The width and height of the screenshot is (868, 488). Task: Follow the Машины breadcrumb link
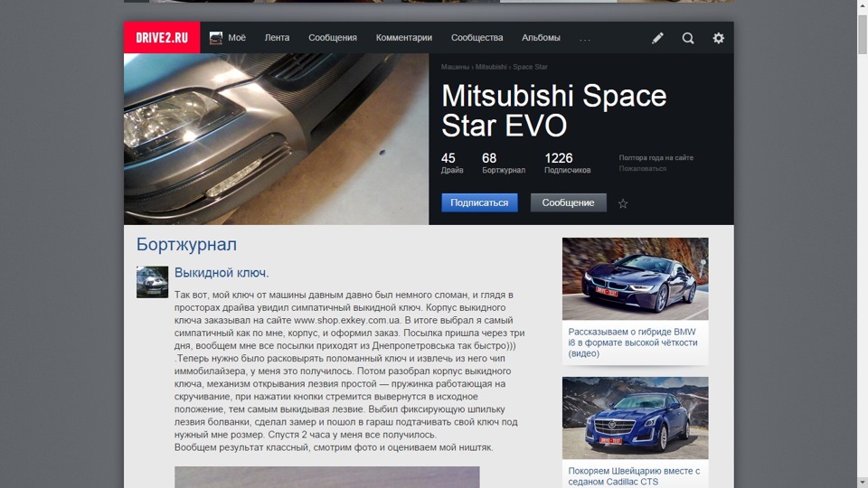click(x=455, y=67)
